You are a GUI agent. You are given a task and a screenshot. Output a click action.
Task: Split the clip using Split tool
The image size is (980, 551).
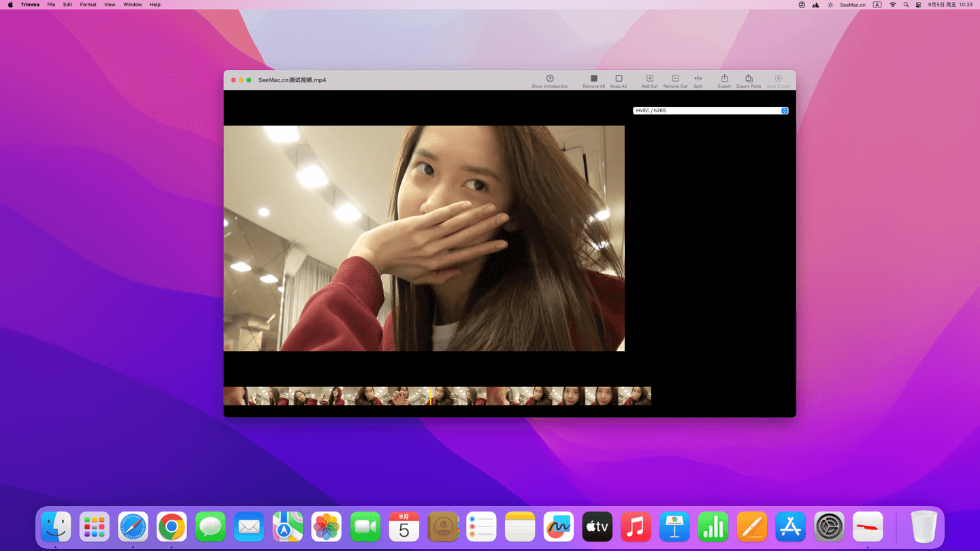click(x=698, y=78)
